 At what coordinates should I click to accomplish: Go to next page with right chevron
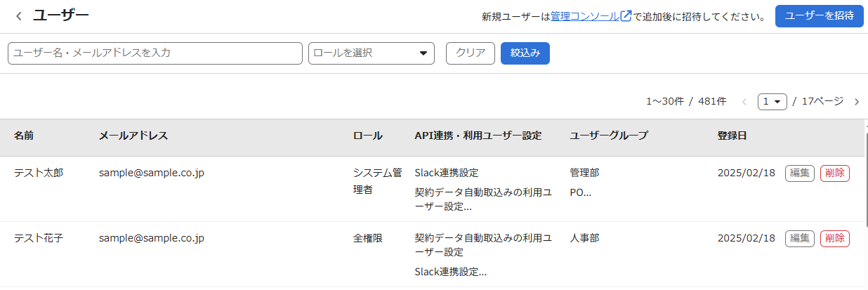pyautogui.click(x=856, y=102)
